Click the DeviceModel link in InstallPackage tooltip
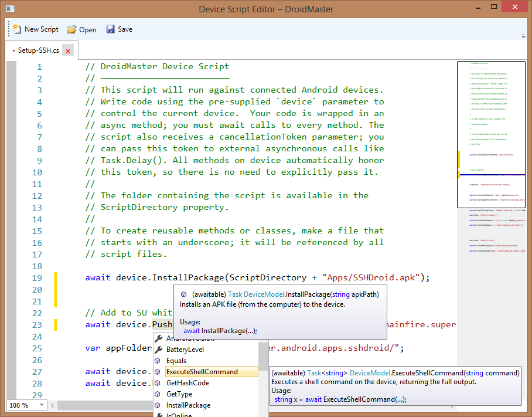 pyautogui.click(x=264, y=294)
